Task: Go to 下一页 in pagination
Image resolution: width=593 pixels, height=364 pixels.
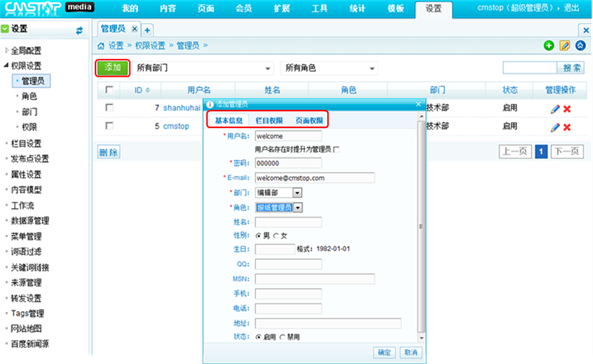Action: click(567, 152)
